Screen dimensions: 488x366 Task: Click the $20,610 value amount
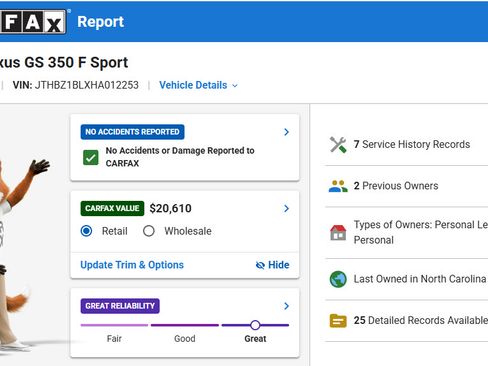(170, 209)
